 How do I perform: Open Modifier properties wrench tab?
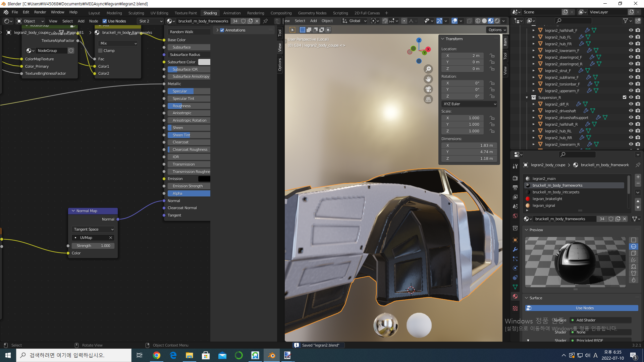coord(515,249)
